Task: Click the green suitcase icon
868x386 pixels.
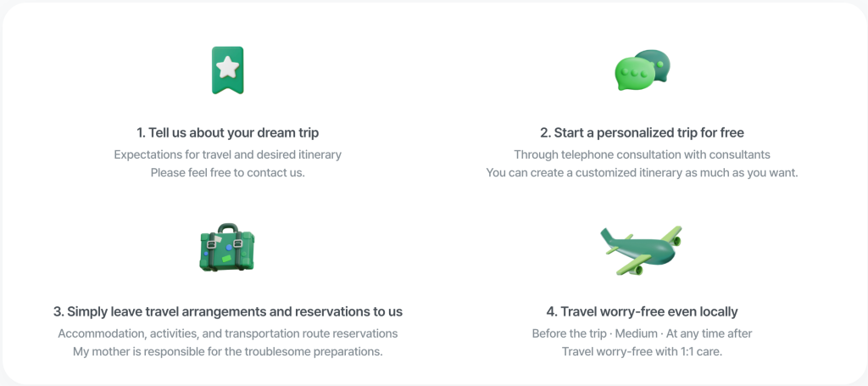Action: tap(227, 248)
